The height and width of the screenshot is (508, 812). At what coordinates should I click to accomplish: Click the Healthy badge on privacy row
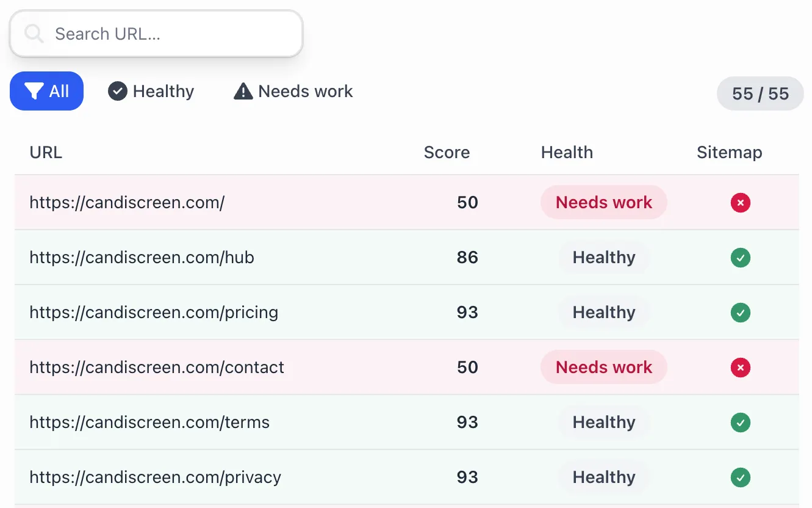(604, 477)
